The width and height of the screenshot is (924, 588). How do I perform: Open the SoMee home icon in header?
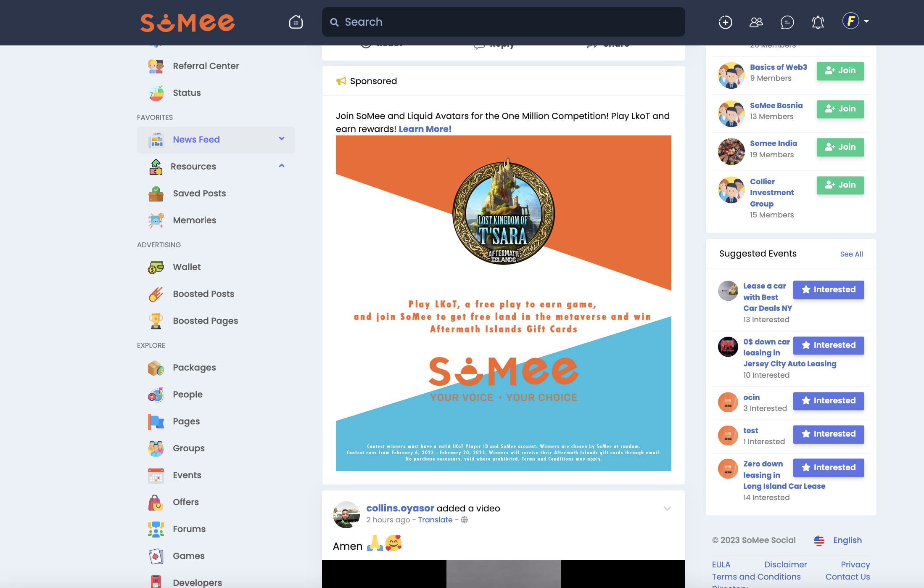(x=296, y=22)
